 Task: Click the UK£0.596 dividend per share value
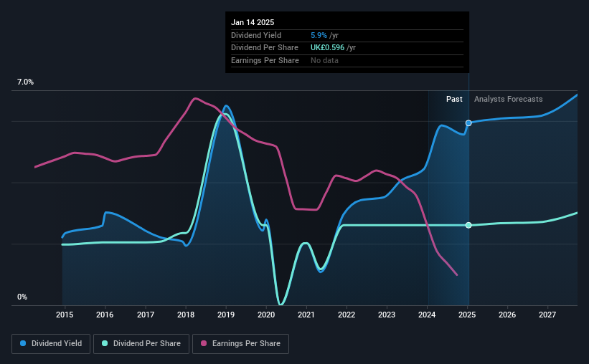pyautogui.click(x=327, y=48)
